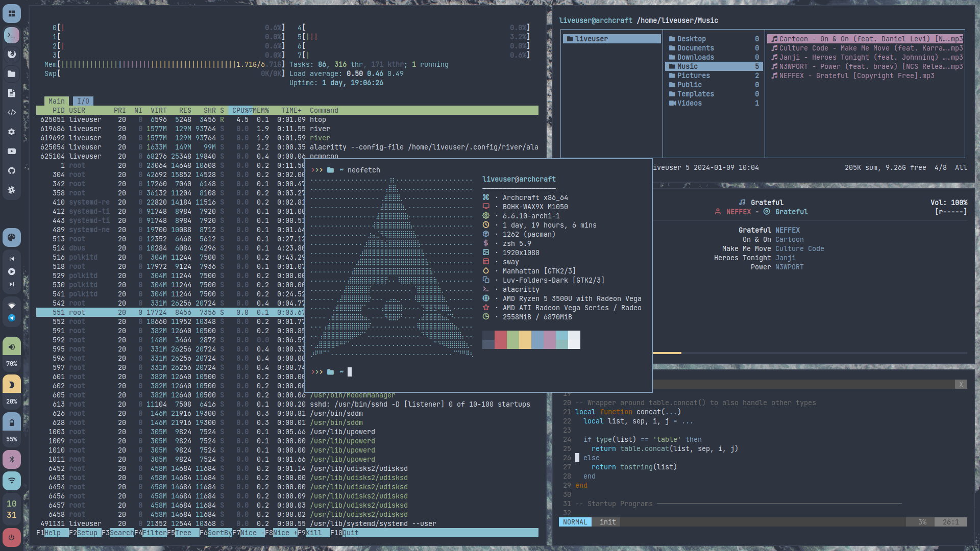Open the terminal launcher icon
Image resolution: width=980 pixels, height=551 pixels.
[x=11, y=35]
